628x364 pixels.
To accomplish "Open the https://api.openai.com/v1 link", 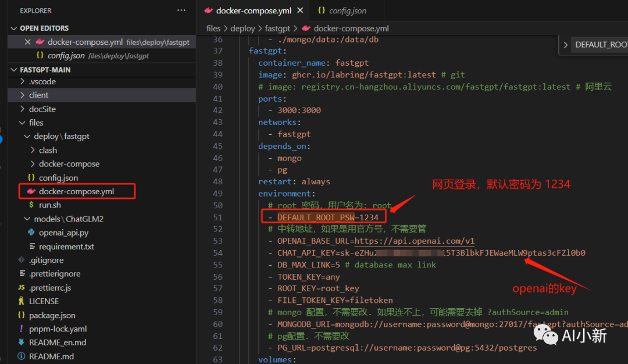I will point(415,241).
